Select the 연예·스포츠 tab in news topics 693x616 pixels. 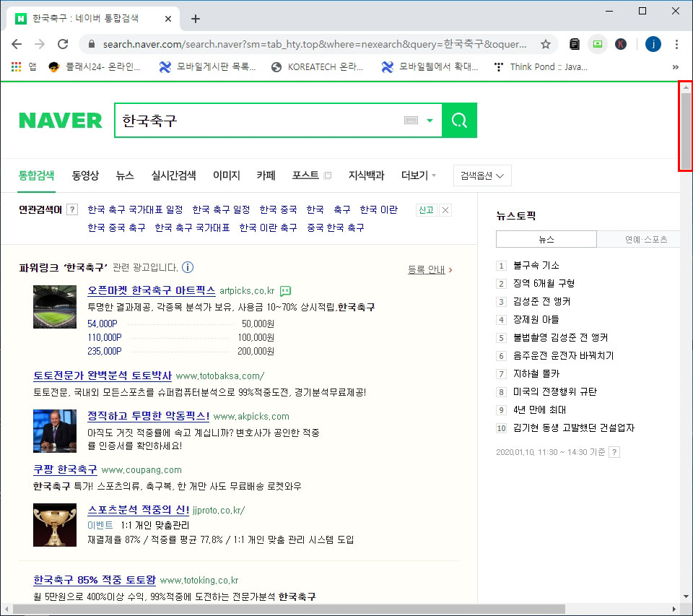coord(639,239)
